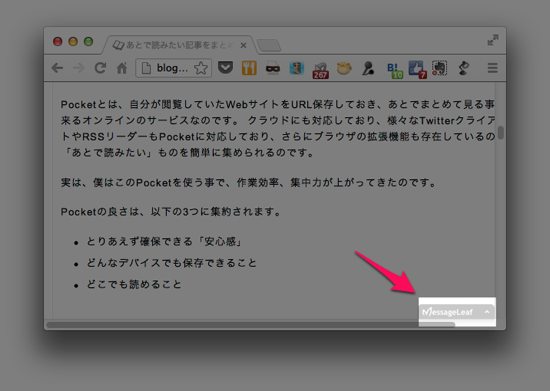Select the tab titled あとで読みたい記事をまと

[x=179, y=45]
